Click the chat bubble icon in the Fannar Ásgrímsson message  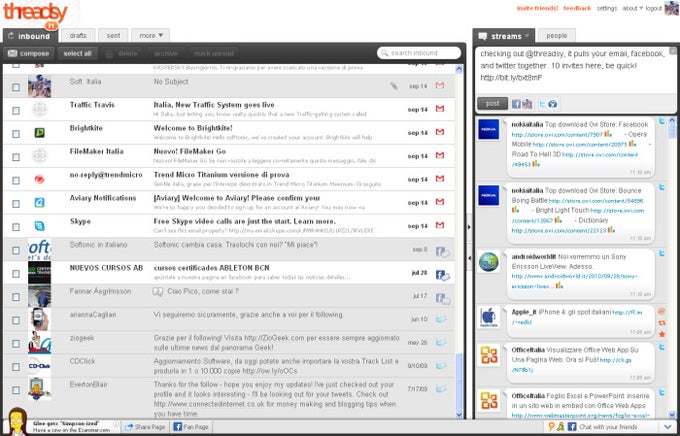click(x=157, y=292)
